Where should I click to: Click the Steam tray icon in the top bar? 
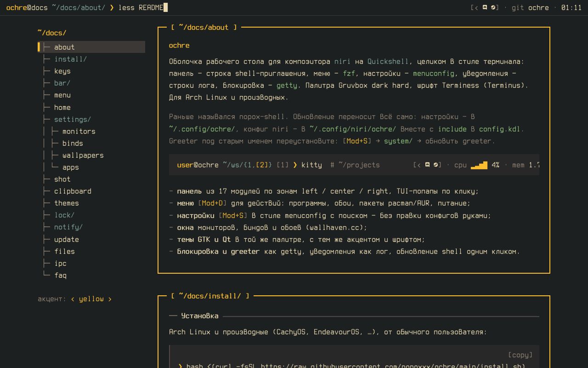click(493, 7)
